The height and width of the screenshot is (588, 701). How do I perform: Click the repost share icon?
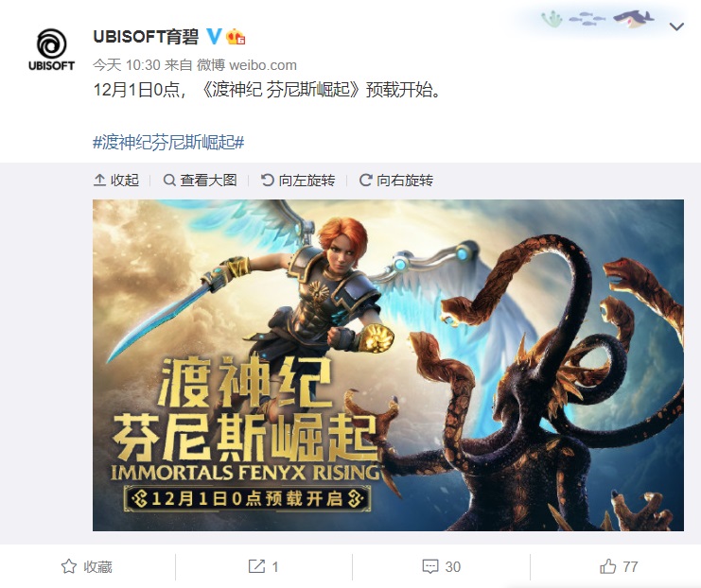[x=256, y=566]
